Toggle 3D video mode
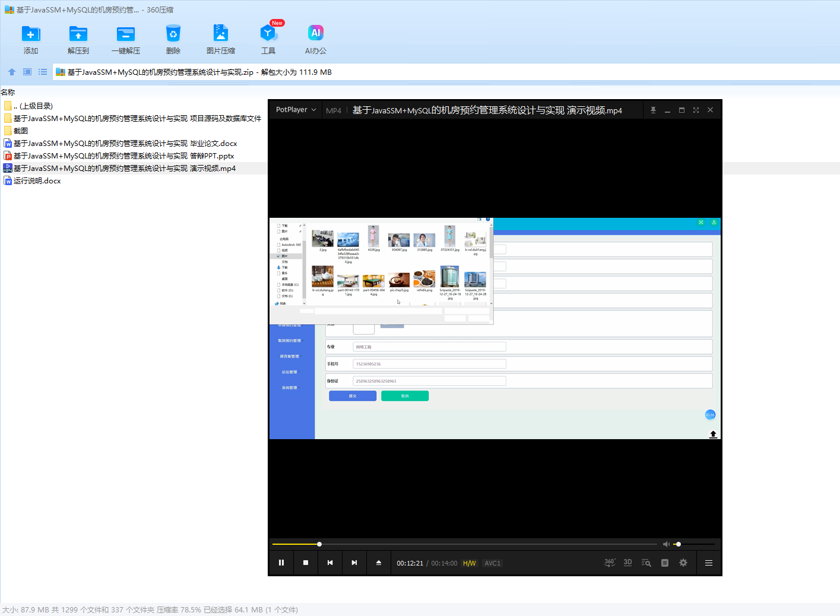This screenshot has height=616, width=840. pos(627,563)
